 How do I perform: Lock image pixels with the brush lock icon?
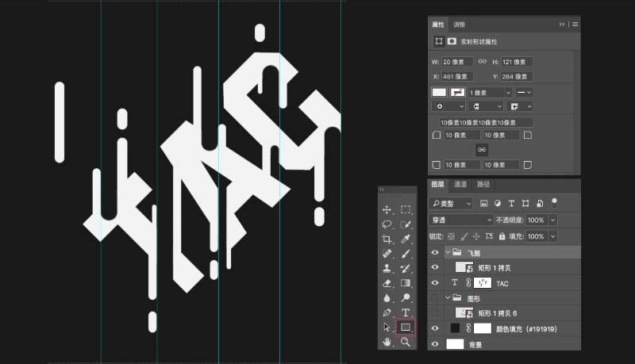click(464, 236)
